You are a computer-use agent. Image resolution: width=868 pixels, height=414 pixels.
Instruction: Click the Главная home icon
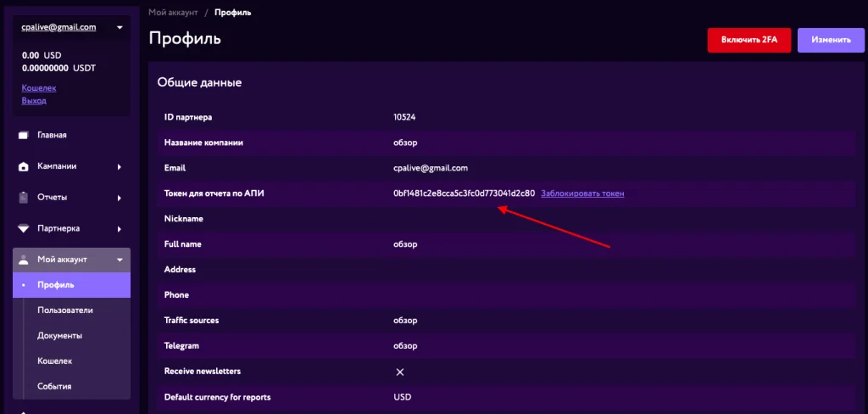click(x=23, y=135)
